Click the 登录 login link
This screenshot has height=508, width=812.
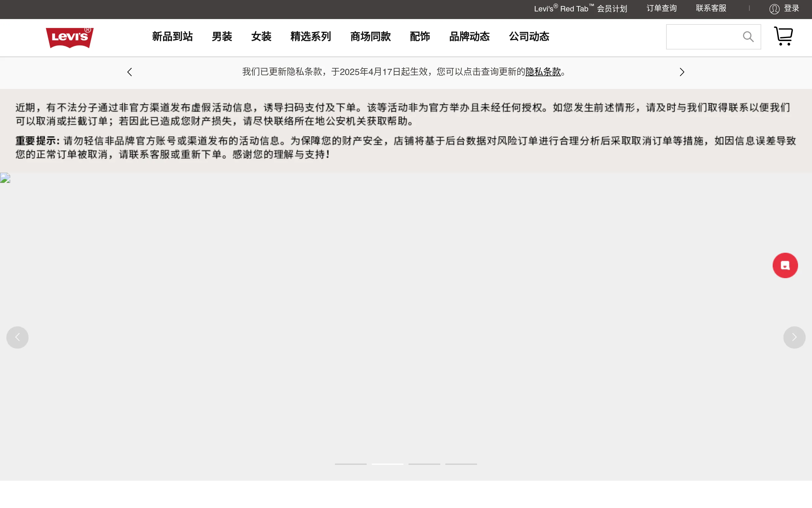[791, 8]
